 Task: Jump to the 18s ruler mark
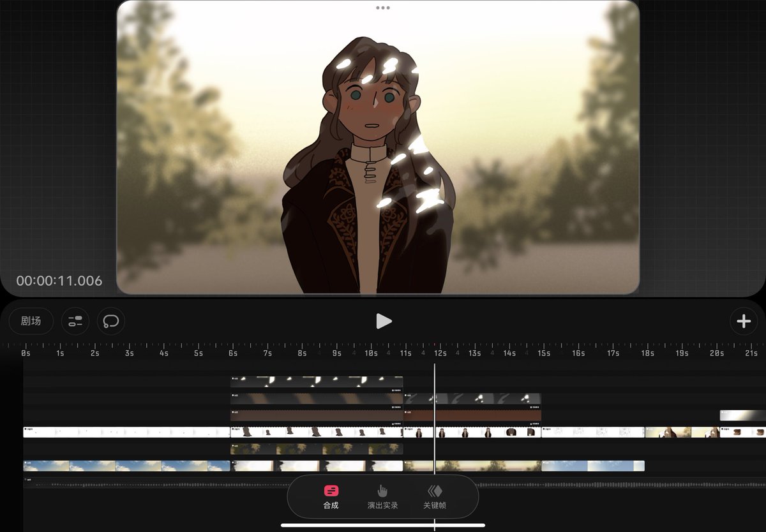(647, 353)
